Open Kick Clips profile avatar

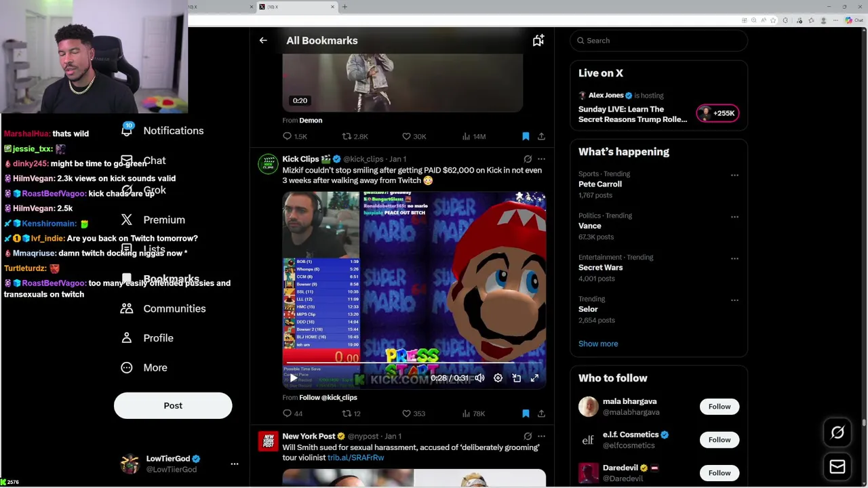(x=267, y=165)
